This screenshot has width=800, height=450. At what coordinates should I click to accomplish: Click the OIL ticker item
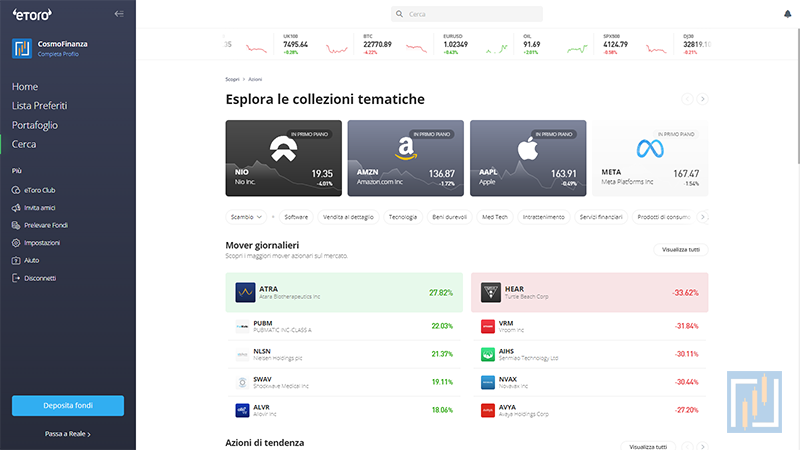(x=553, y=44)
